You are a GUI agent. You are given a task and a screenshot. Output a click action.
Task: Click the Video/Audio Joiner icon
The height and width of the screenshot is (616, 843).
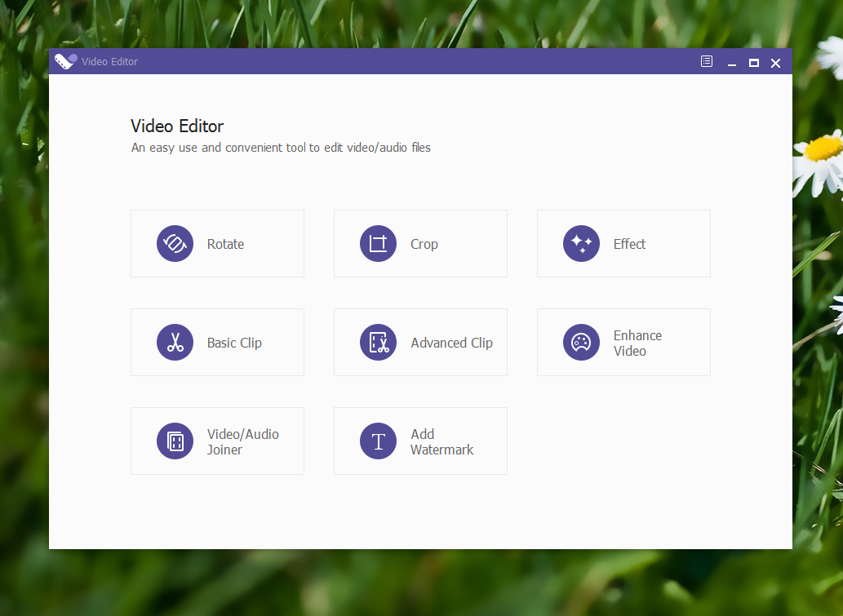(x=175, y=441)
